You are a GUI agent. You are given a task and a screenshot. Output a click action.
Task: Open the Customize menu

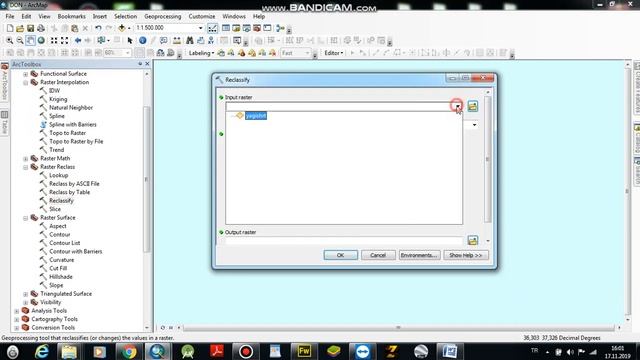point(202,16)
